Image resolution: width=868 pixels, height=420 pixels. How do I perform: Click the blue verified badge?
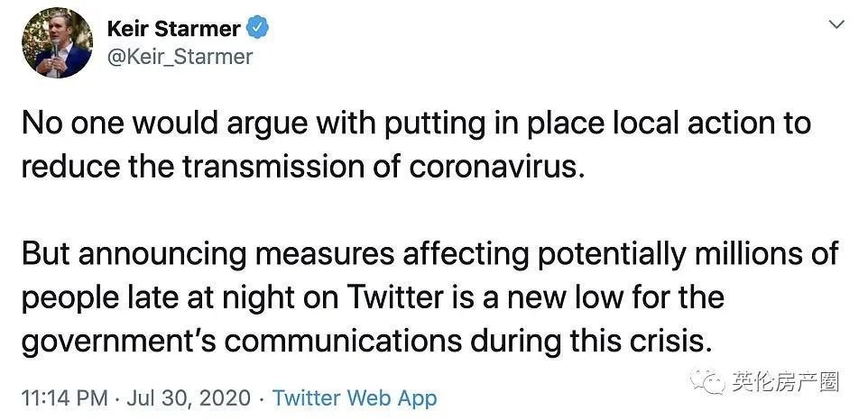coord(259,29)
